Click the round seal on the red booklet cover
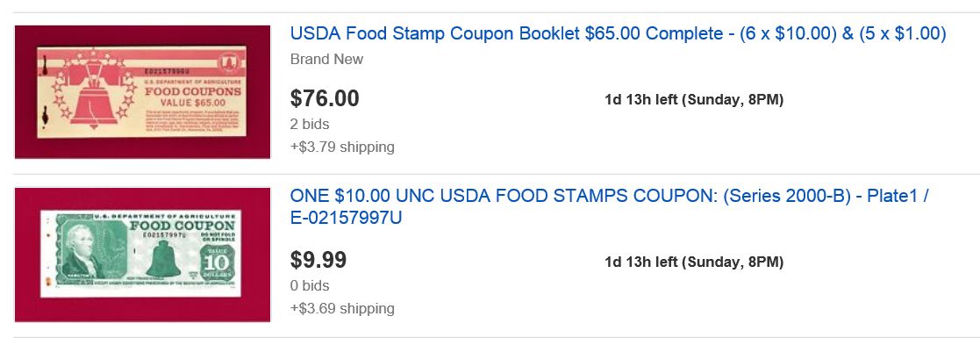980x338 pixels. point(229,63)
